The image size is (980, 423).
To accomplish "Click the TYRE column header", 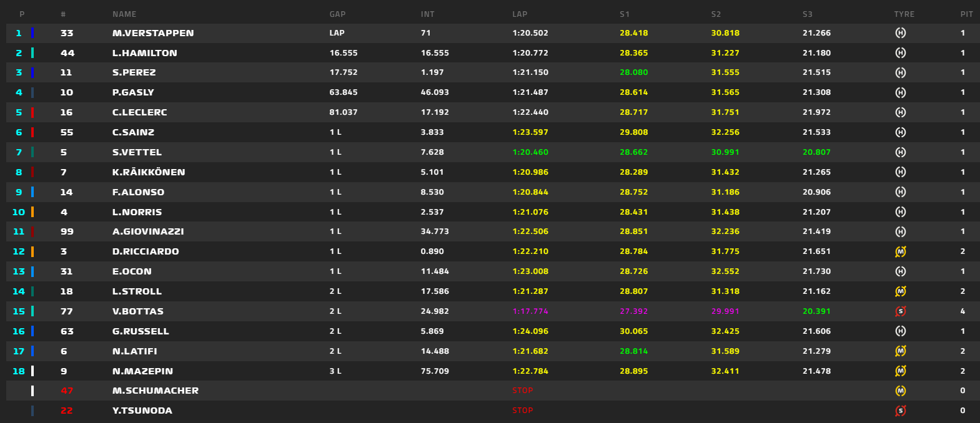I will coord(904,14).
